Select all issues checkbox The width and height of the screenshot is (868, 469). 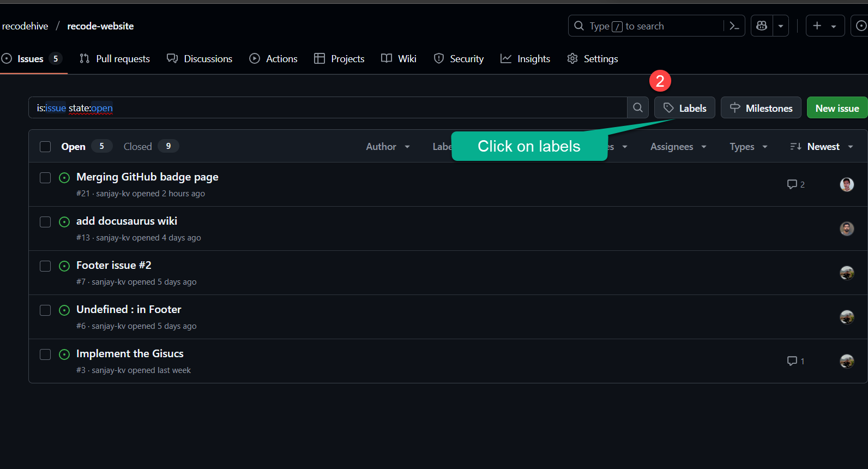[45, 146]
